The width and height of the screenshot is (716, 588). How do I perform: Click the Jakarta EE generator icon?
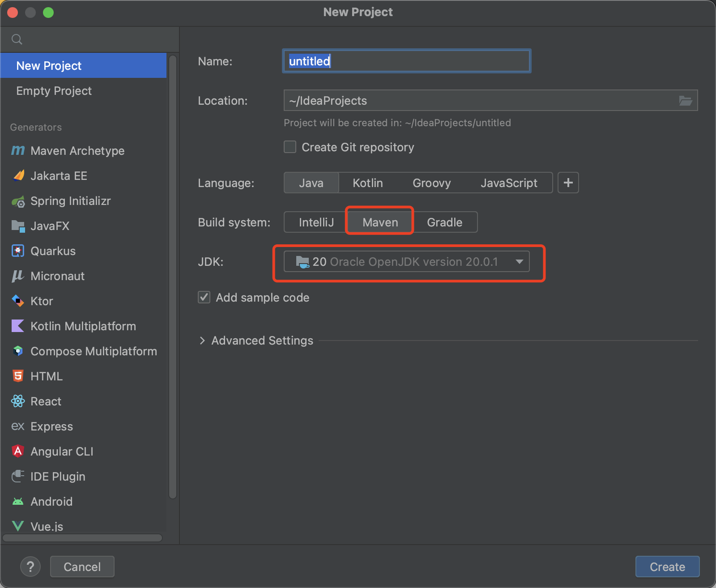(x=18, y=176)
